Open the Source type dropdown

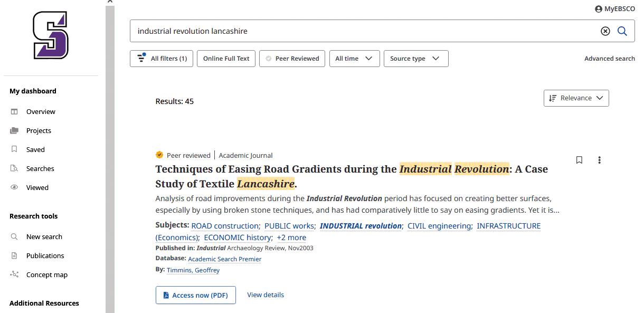tap(415, 59)
